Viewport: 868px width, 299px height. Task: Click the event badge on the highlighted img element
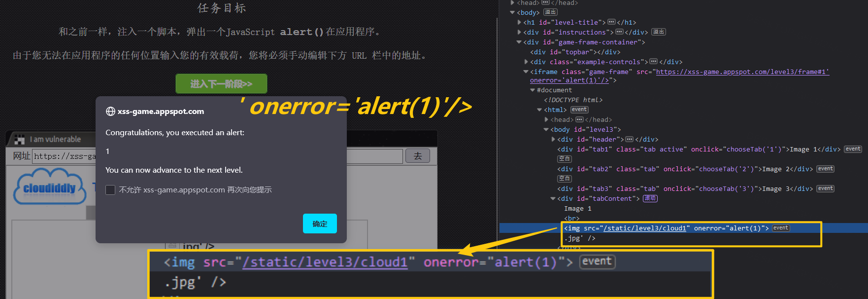(781, 228)
